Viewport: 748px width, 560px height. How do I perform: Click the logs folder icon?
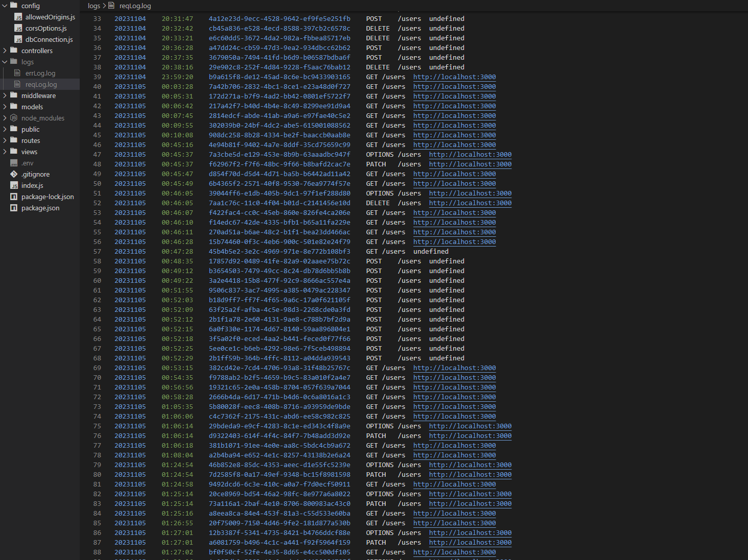14,62
